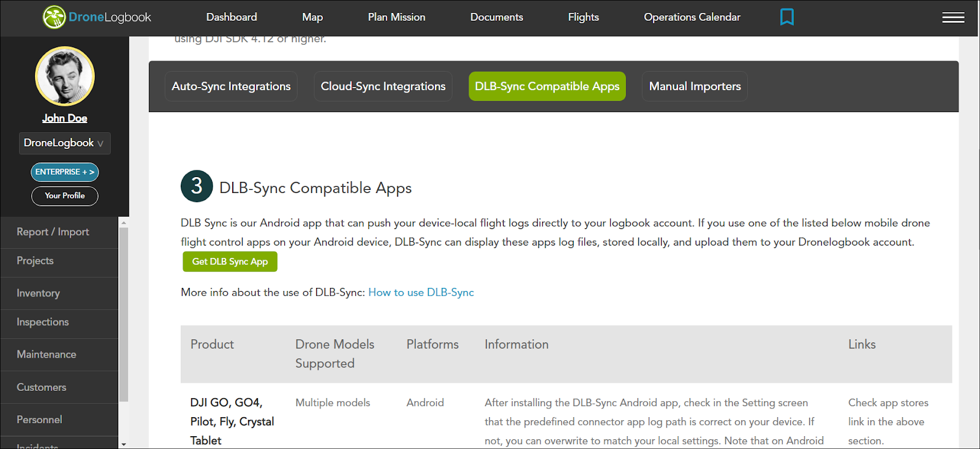This screenshot has width=980, height=449.
Task: Switch to the Cloud-Sync Integrations tab
Action: pyautogui.click(x=383, y=86)
